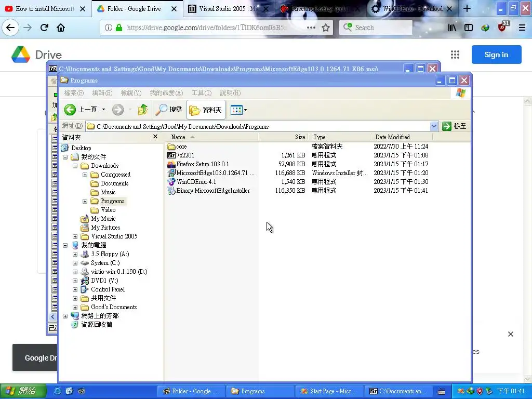The width and height of the screenshot is (532, 399).
Task: Open Firefox page actions three-dot menu
Action: click(311, 28)
